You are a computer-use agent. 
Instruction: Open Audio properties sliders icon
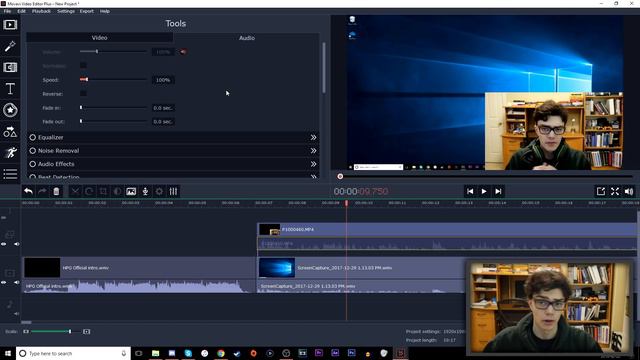(x=173, y=191)
